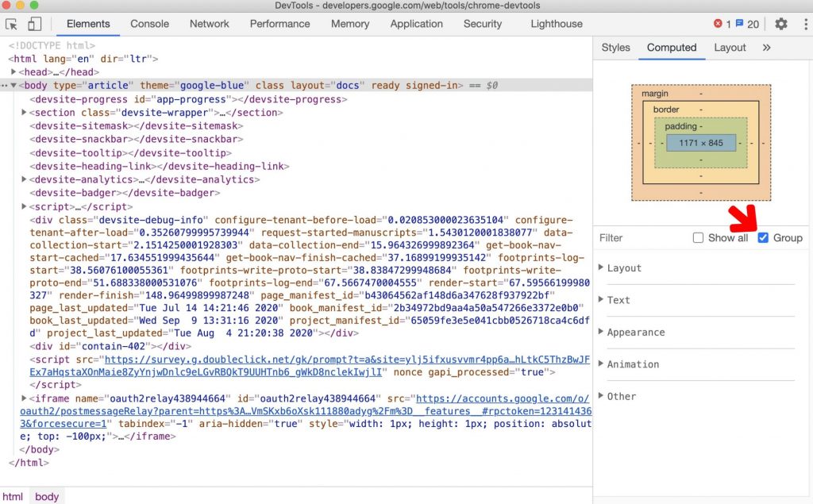Select the div contain-402 element row

110,346
